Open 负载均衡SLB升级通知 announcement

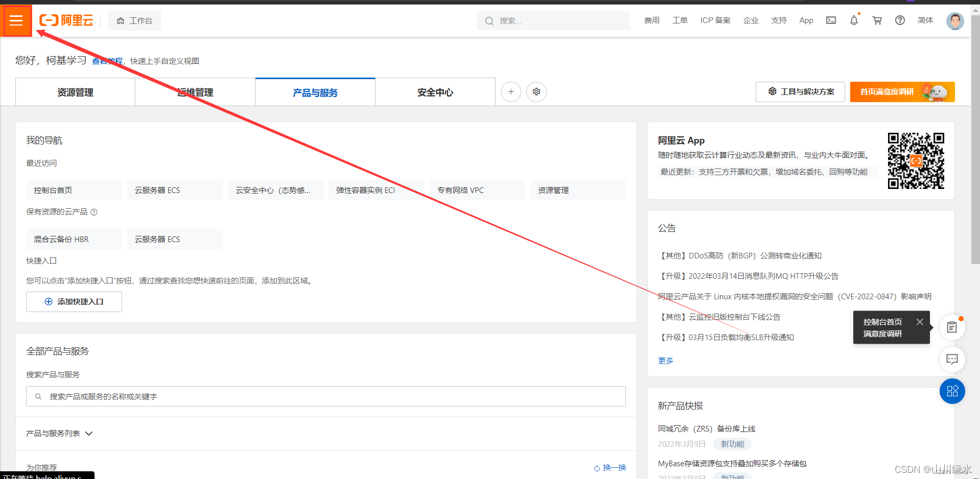(726, 338)
